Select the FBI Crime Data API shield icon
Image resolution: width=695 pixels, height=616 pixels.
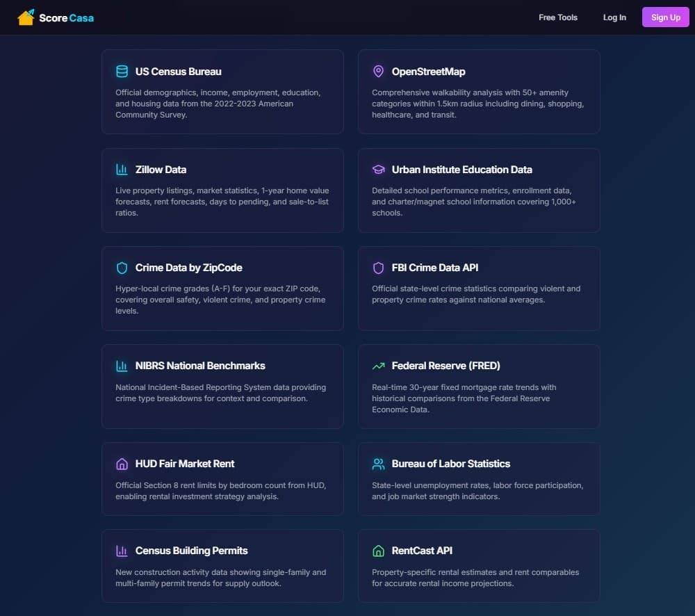pyautogui.click(x=378, y=267)
